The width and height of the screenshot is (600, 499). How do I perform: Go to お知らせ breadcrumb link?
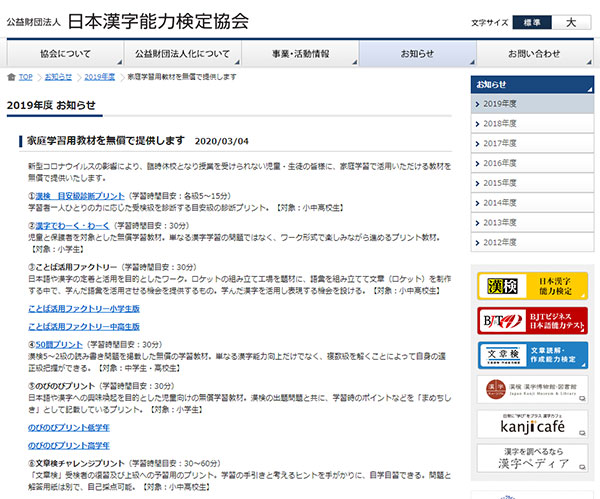[58, 77]
